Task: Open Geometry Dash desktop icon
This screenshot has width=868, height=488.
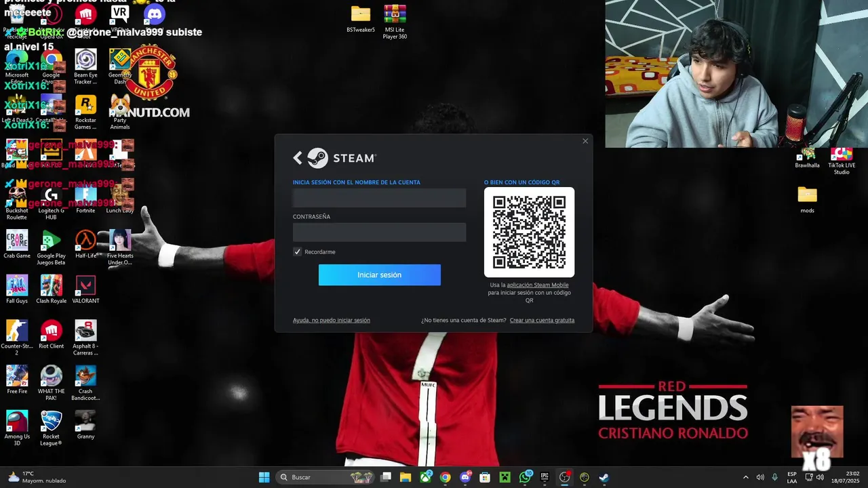Action: pos(120,66)
